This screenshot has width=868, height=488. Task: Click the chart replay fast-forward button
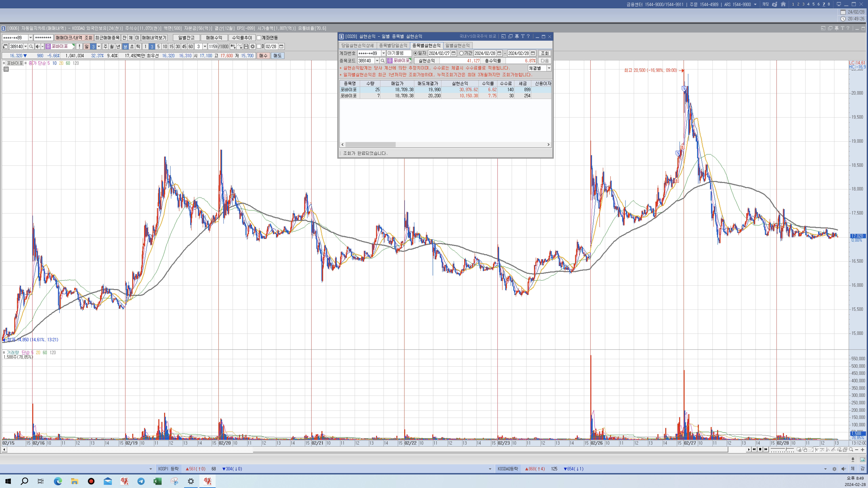click(x=766, y=450)
